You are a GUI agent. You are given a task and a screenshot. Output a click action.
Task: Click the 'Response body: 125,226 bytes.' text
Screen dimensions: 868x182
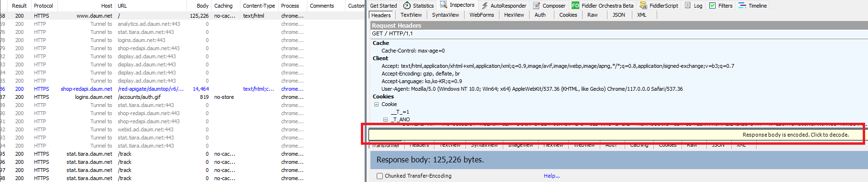(430, 160)
